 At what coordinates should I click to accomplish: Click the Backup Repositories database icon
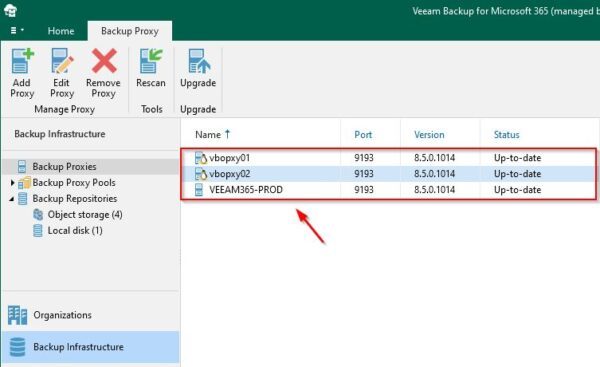[23, 199]
